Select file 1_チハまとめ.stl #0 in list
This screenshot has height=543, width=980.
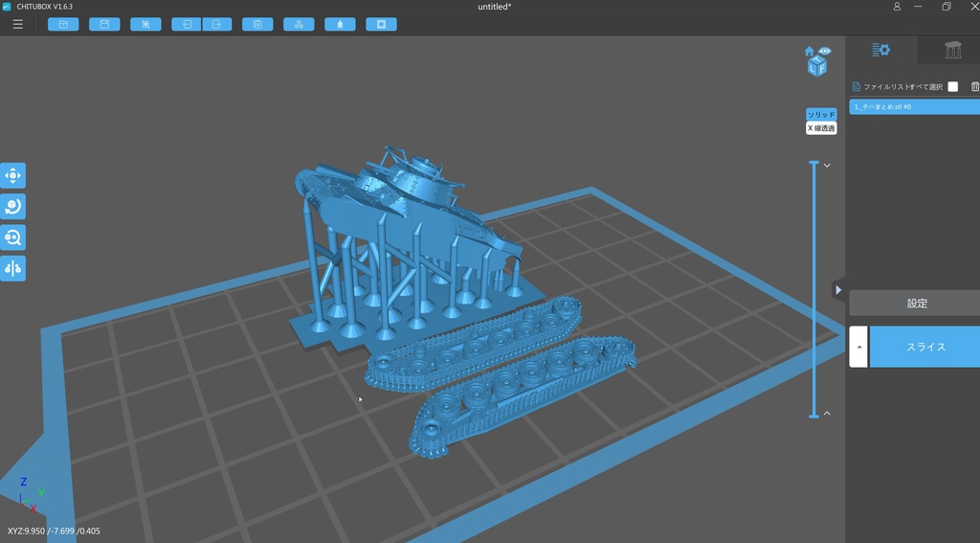click(914, 107)
